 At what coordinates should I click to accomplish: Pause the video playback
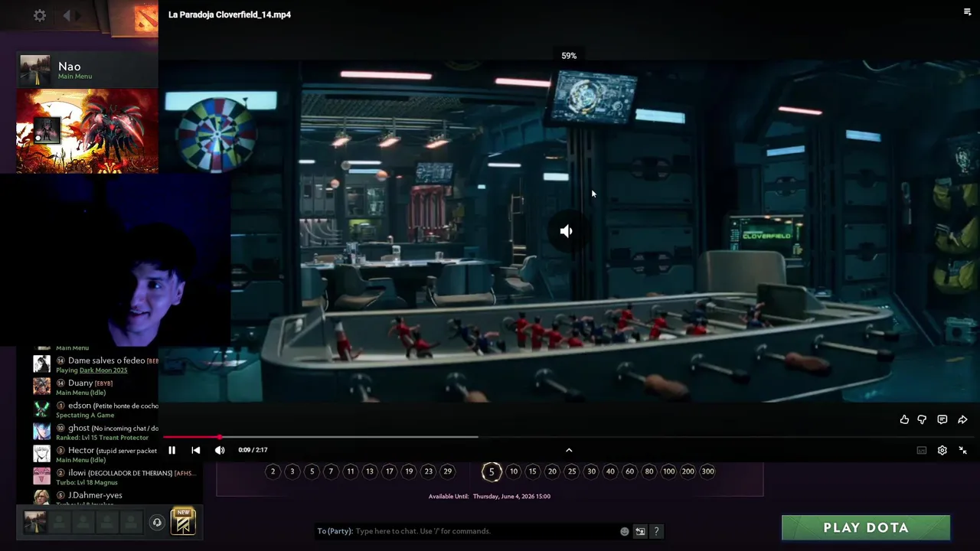coord(171,450)
